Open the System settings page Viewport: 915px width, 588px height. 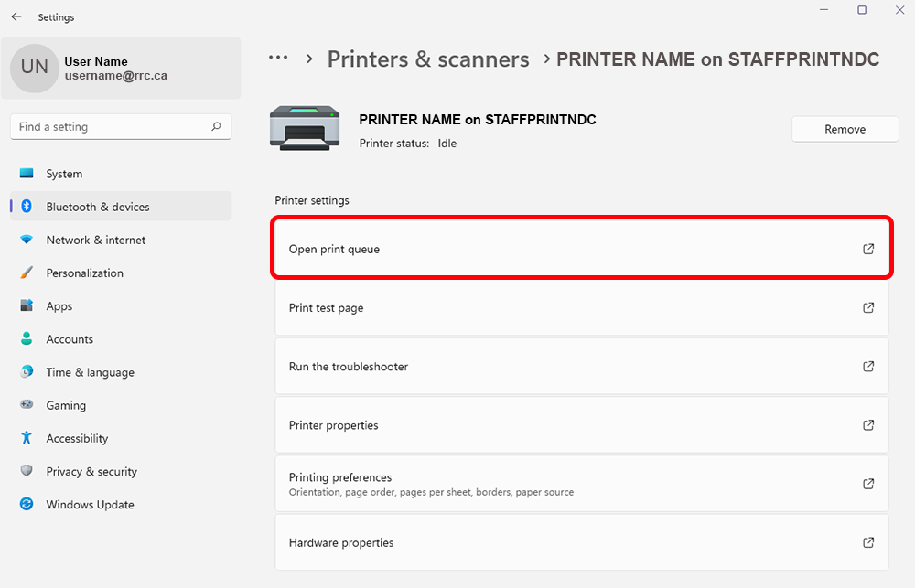(x=64, y=174)
